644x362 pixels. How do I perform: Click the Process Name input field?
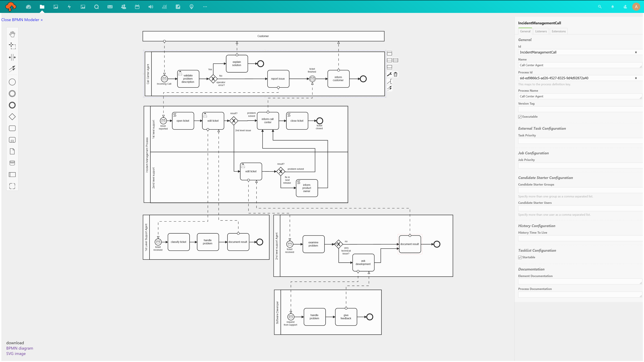pos(580,96)
